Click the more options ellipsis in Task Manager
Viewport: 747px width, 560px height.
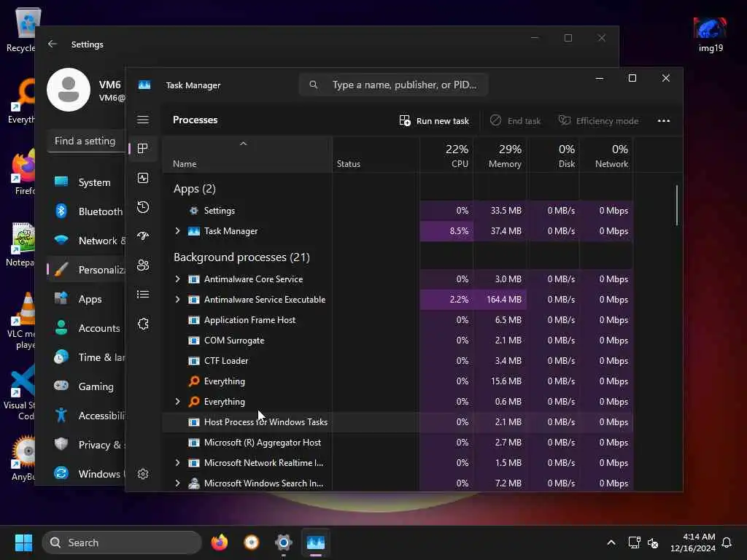click(664, 121)
